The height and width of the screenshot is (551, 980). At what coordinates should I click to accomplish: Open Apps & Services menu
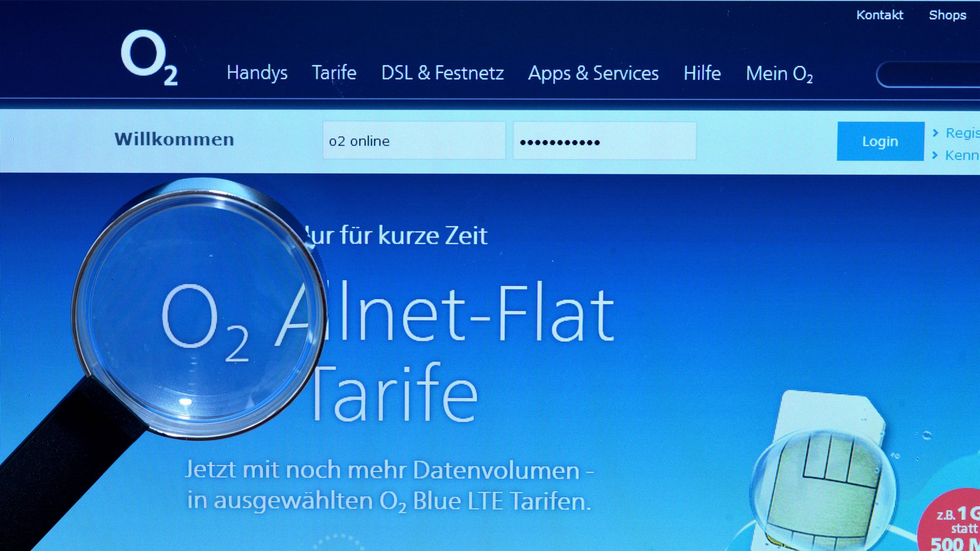pyautogui.click(x=593, y=74)
